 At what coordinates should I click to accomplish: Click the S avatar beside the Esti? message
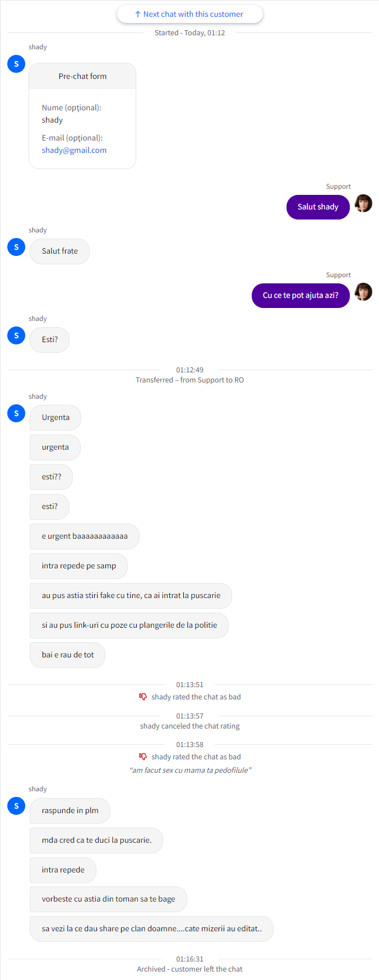click(x=16, y=335)
